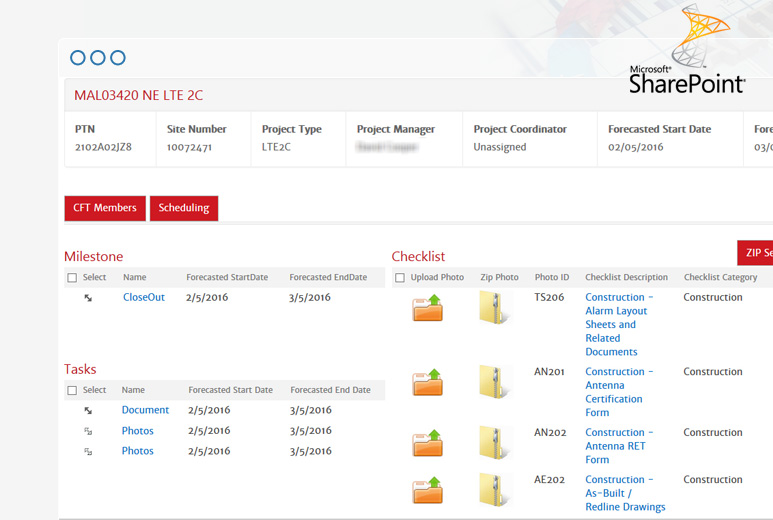The image size is (773, 520).
Task: Click the zip photo icon for AE202
Action: click(493, 490)
